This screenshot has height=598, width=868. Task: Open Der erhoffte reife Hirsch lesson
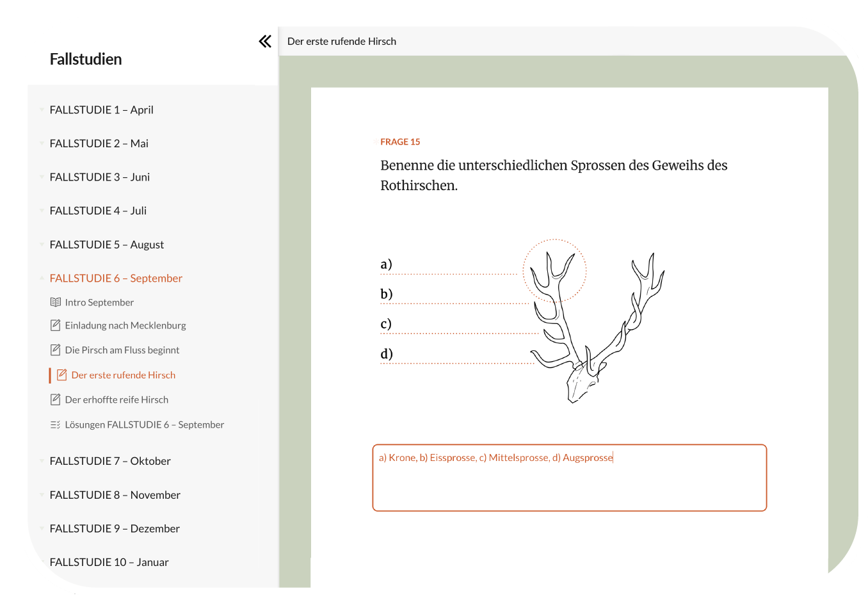click(117, 400)
